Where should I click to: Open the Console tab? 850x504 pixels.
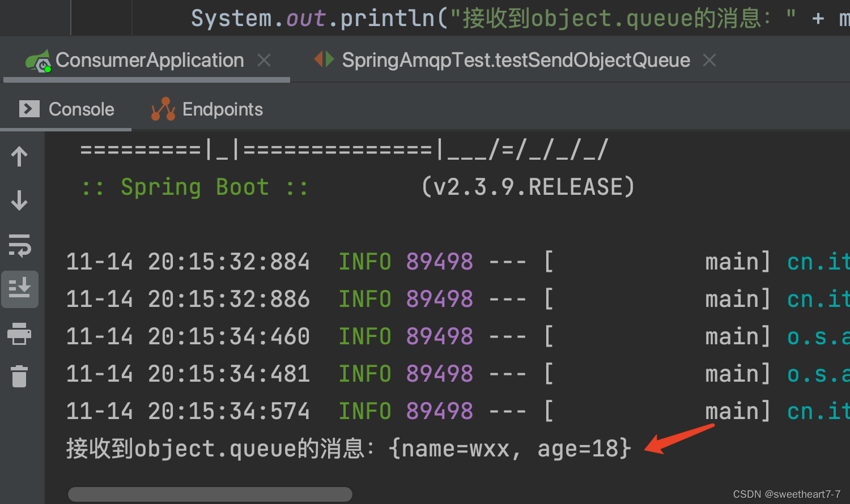click(66, 109)
